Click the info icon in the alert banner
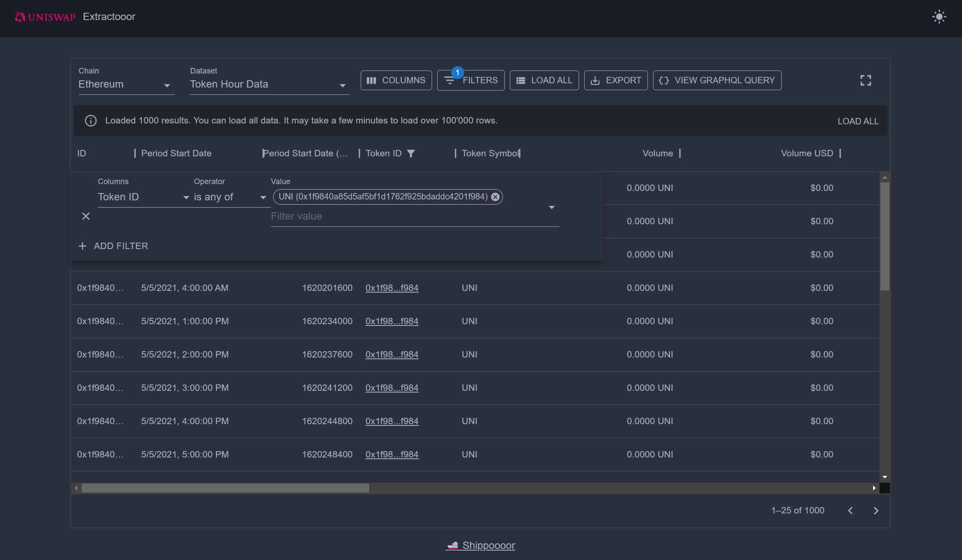Viewport: 962px width, 560px height. pyautogui.click(x=91, y=120)
